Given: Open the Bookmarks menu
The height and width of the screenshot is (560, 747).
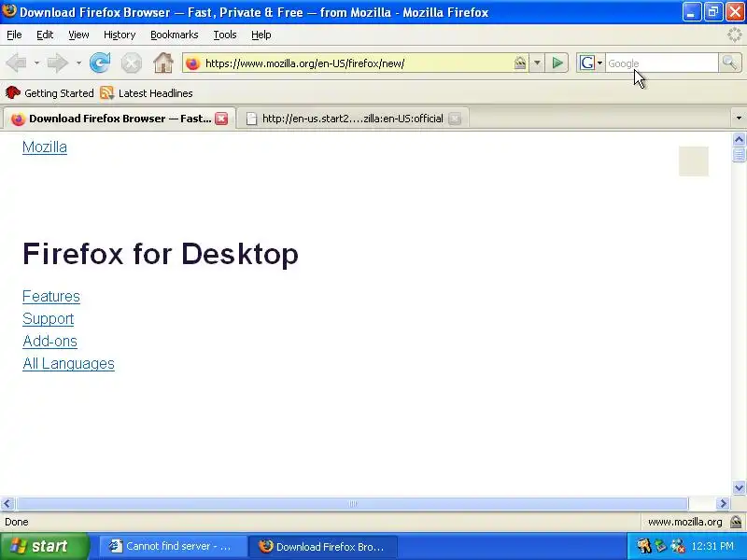Looking at the screenshot, I should point(174,35).
